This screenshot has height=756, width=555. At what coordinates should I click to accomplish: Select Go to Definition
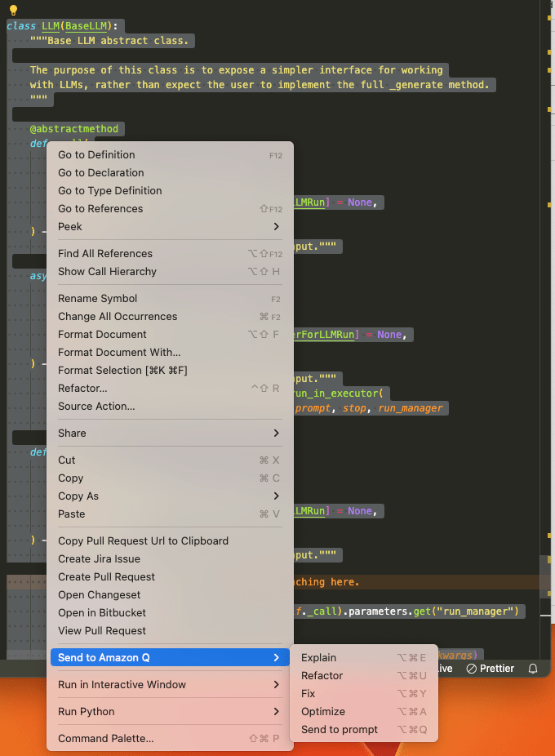[x=96, y=154]
